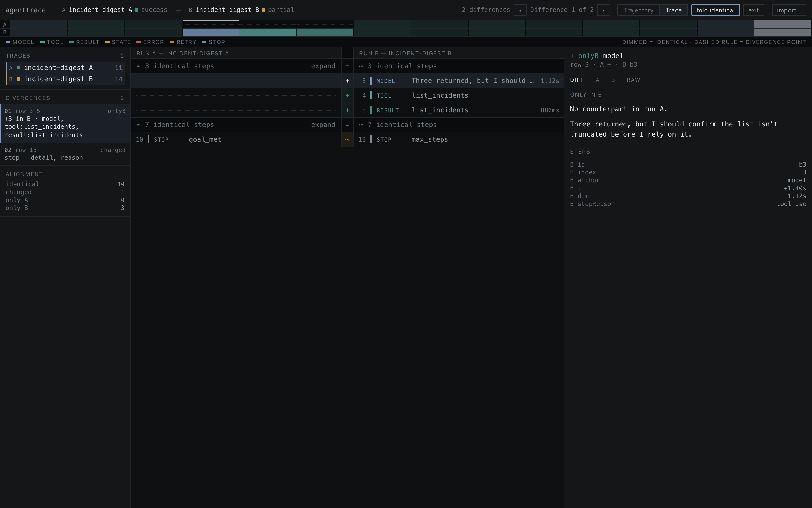
Task: Go to next difference arrow
Action: 603,10
